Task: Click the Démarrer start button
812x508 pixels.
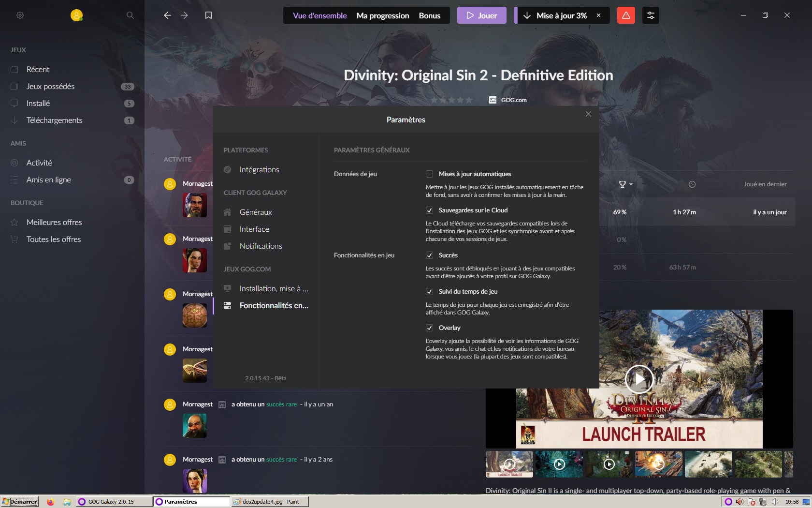Action: (x=20, y=502)
